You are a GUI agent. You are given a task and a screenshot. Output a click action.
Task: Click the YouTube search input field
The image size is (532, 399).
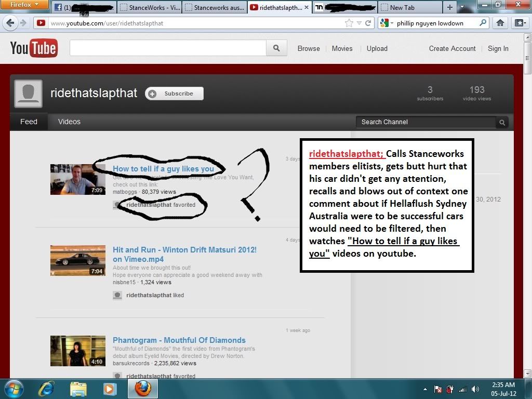pyautogui.click(x=168, y=48)
